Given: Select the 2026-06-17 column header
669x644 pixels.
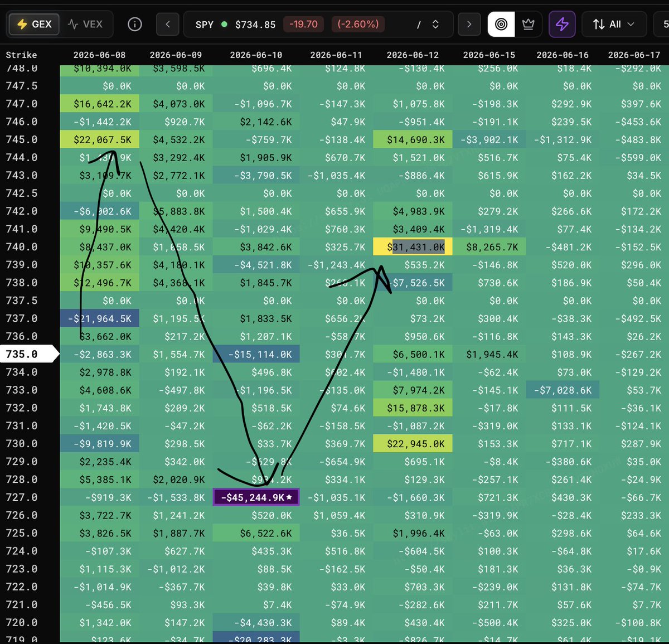Looking at the screenshot, I should pyautogui.click(x=634, y=55).
